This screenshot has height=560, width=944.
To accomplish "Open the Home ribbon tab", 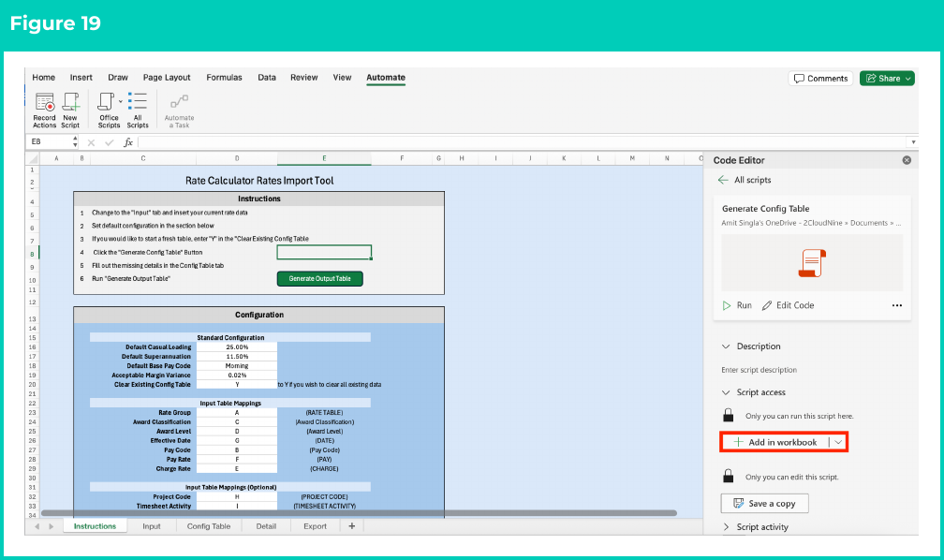I will 43,78.
